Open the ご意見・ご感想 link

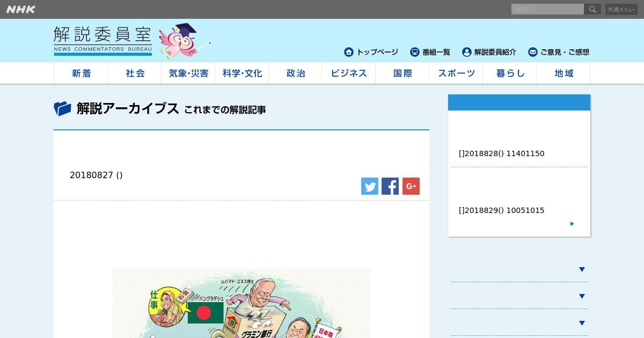(565, 52)
